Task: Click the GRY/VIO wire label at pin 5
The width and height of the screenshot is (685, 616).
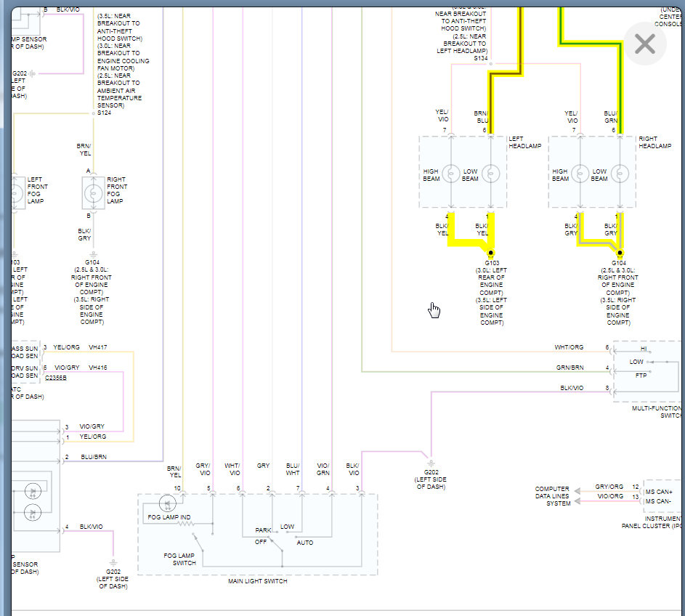Action: (203, 469)
